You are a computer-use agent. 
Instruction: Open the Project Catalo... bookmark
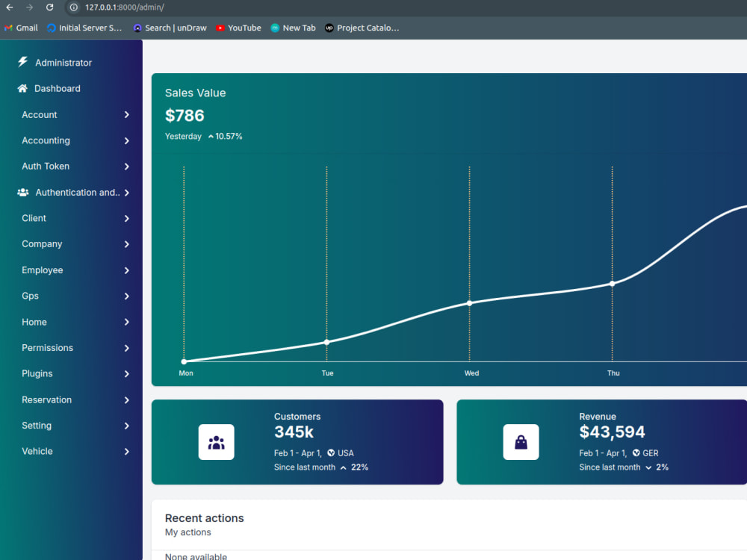point(362,28)
